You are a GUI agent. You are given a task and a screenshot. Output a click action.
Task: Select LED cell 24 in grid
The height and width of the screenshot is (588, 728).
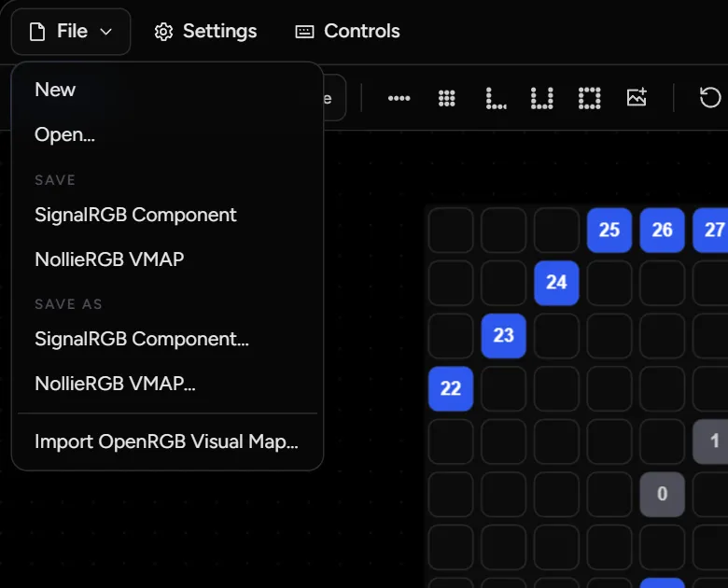[x=556, y=283]
